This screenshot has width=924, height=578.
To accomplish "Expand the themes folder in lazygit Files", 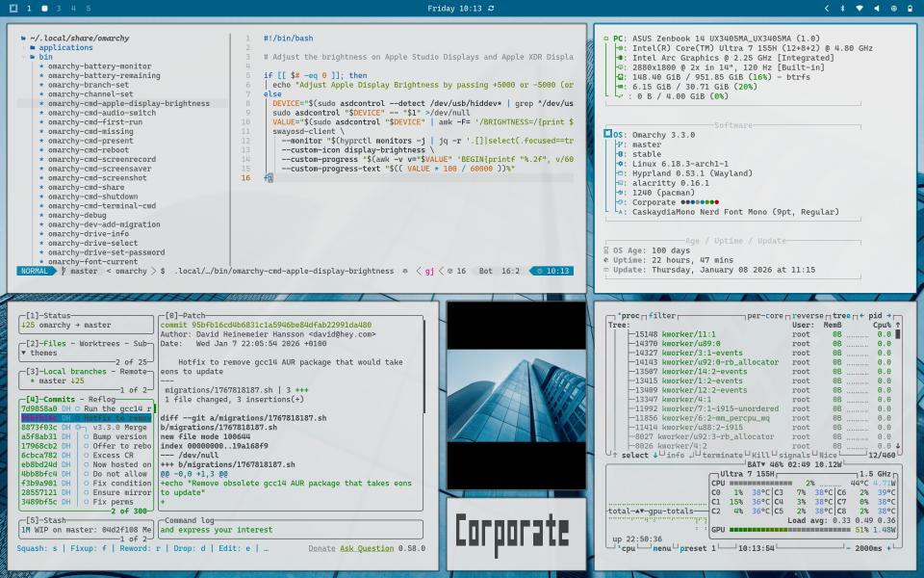I will coord(39,353).
